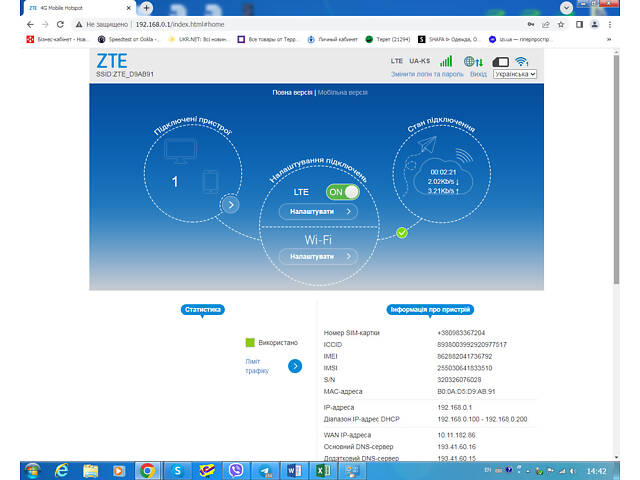Open the Українська language dropdown
The image size is (640, 480).
click(x=515, y=74)
